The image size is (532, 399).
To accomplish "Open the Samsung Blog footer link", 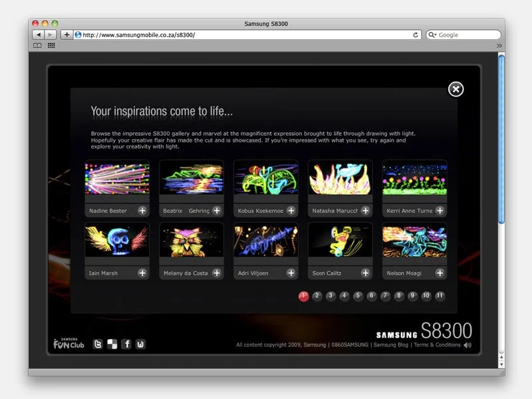I will (x=391, y=344).
